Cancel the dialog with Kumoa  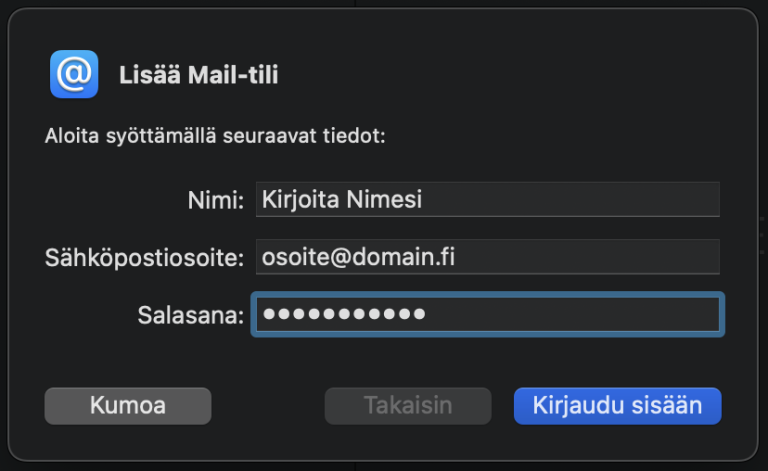point(128,406)
